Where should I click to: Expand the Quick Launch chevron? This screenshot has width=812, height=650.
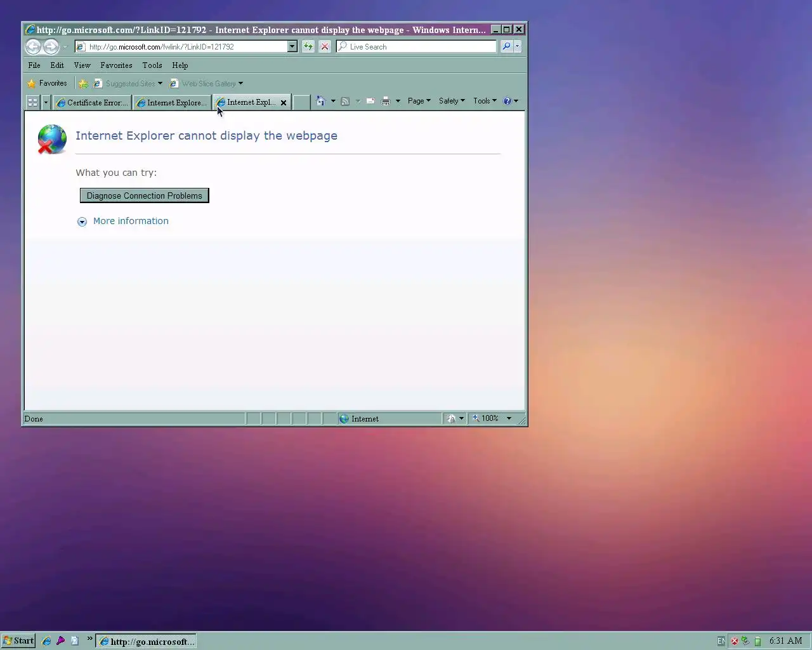click(x=89, y=639)
